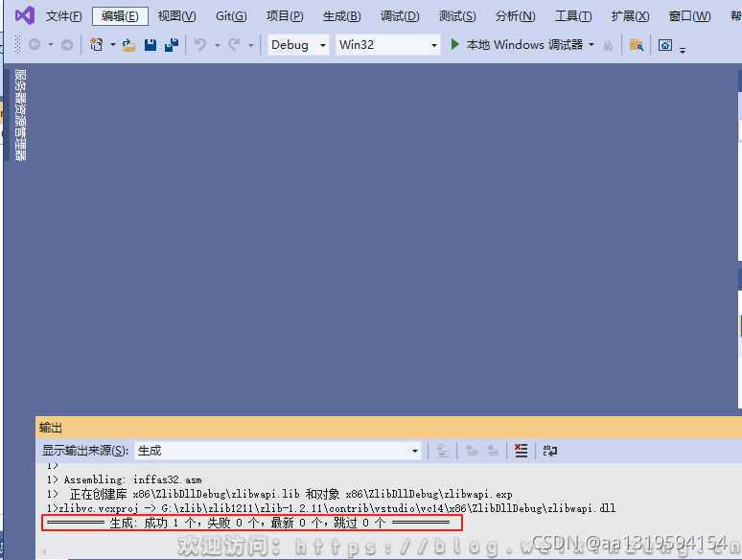Viewport: 742px width, 560px height.
Task: Click the save all icon
Action: 172,45
